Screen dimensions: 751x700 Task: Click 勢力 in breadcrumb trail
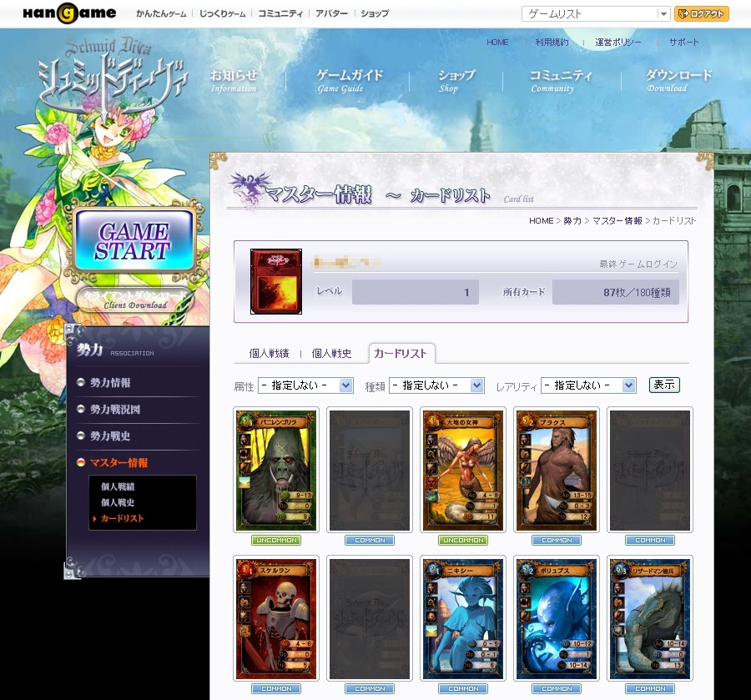point(572,221)
